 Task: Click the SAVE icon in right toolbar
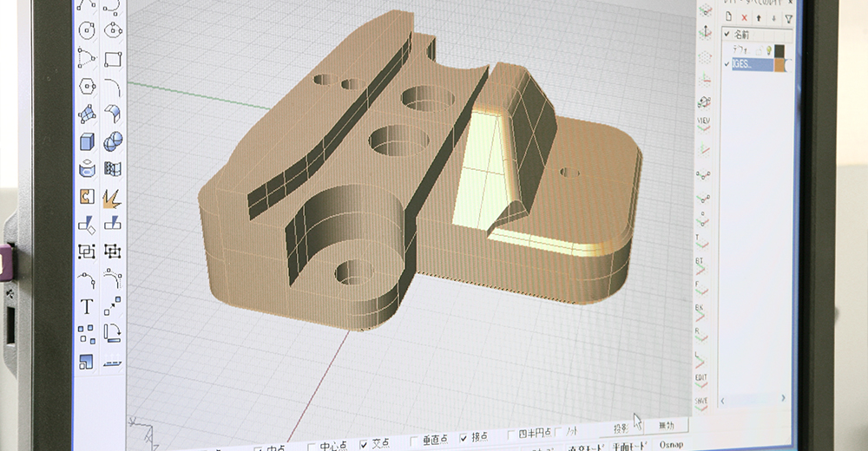(700, 403)
